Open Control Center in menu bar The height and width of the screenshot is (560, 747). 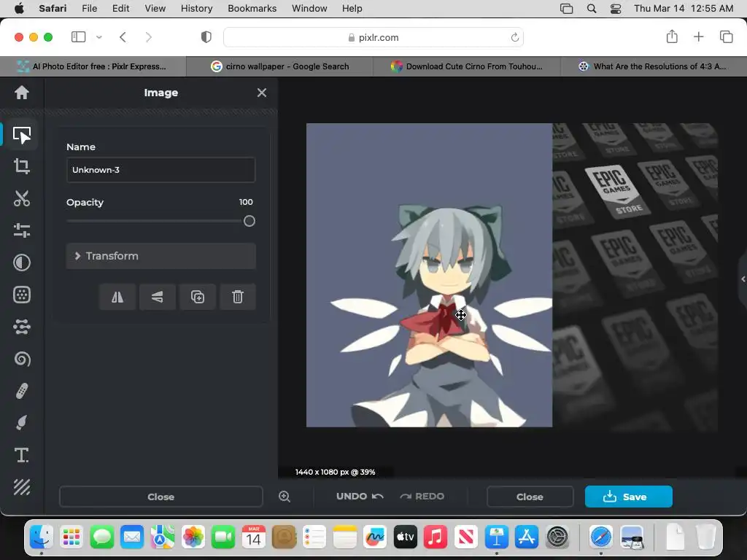pos(616,8)
